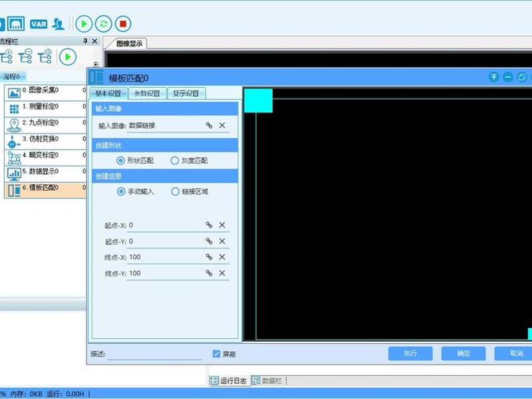
Task: Click the third flow tree icon with gear
Action: pos(45,57)
